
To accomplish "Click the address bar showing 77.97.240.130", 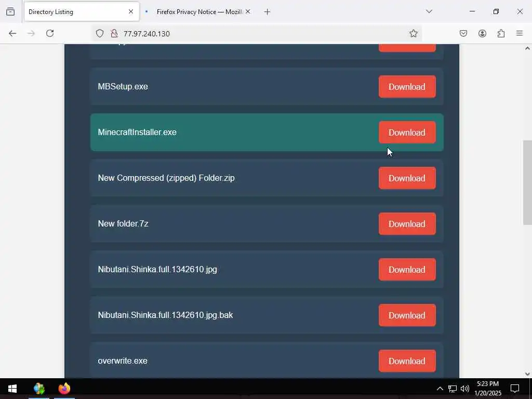I will pos(257,33).
